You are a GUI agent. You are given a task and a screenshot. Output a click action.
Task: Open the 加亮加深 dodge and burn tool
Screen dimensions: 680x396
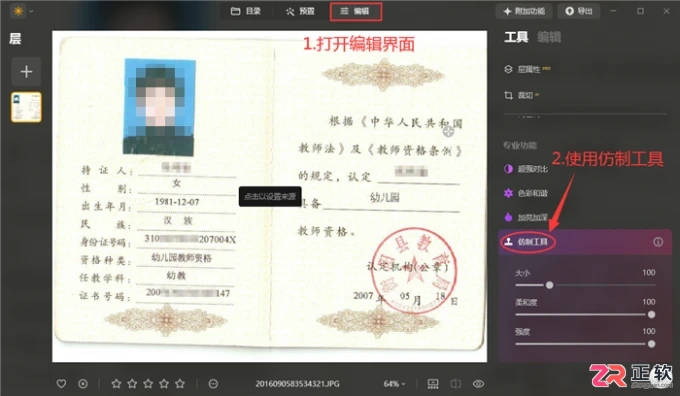tap(526, 217)
